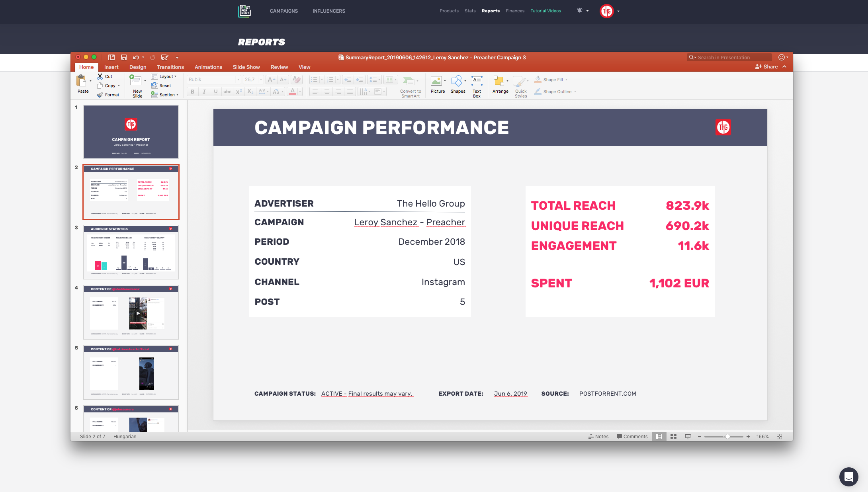Viewport: 868px width, 492px height.
Task: Select slide 3 Audience Statistics thumbnail
Action: 131,252
